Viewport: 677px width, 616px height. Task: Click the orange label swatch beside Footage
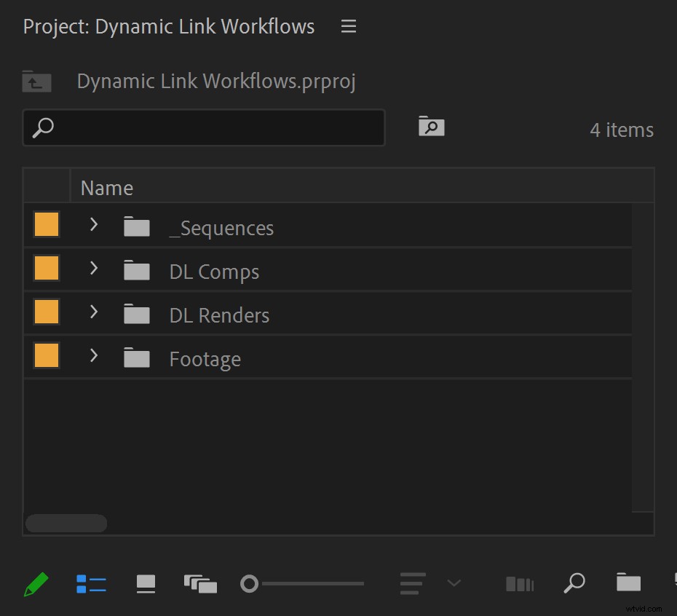tap(46, 356)
